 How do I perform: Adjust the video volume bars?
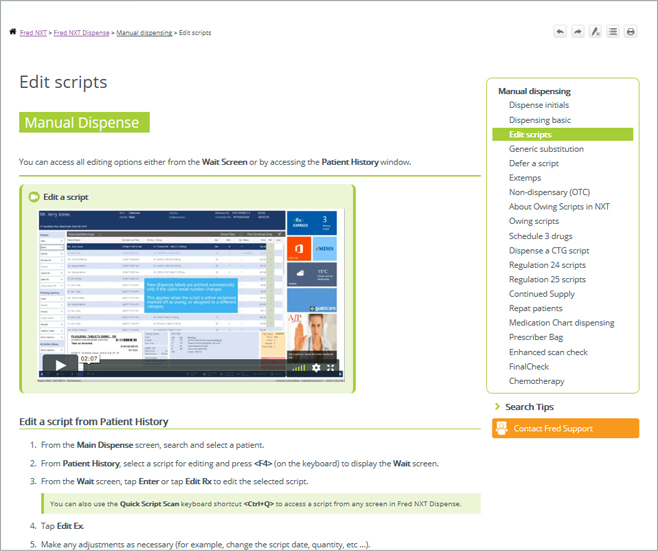(299, 368)
